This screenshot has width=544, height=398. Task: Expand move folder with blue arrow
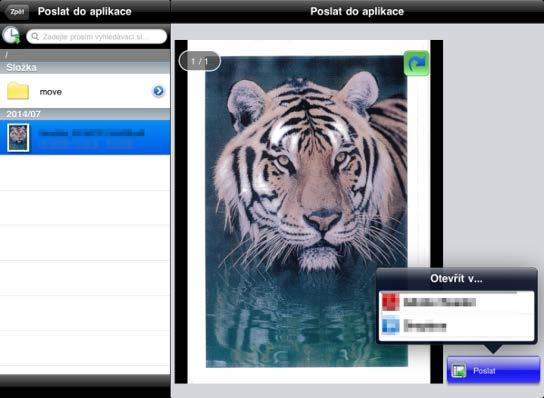coord(159,91)
